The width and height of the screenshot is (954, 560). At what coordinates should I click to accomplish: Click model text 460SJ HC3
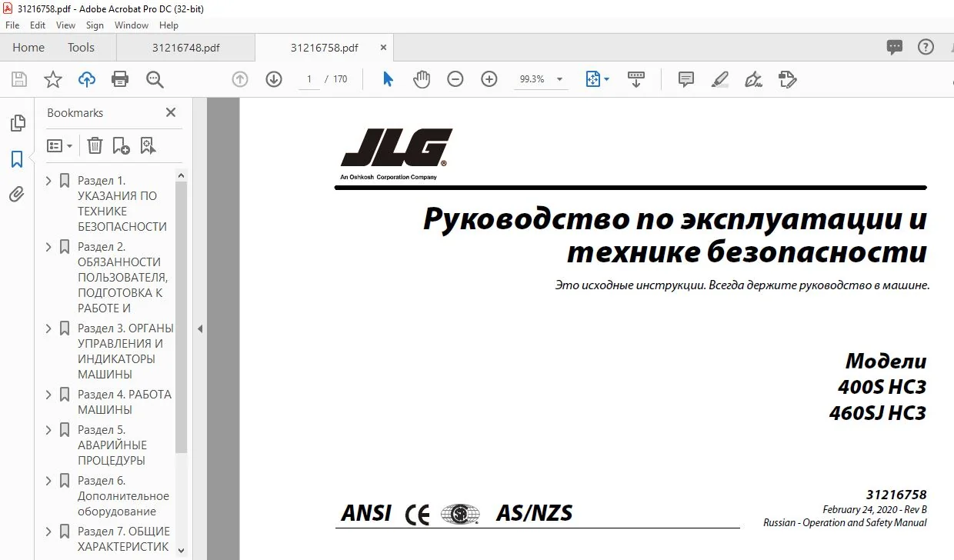tap(878, 412)
